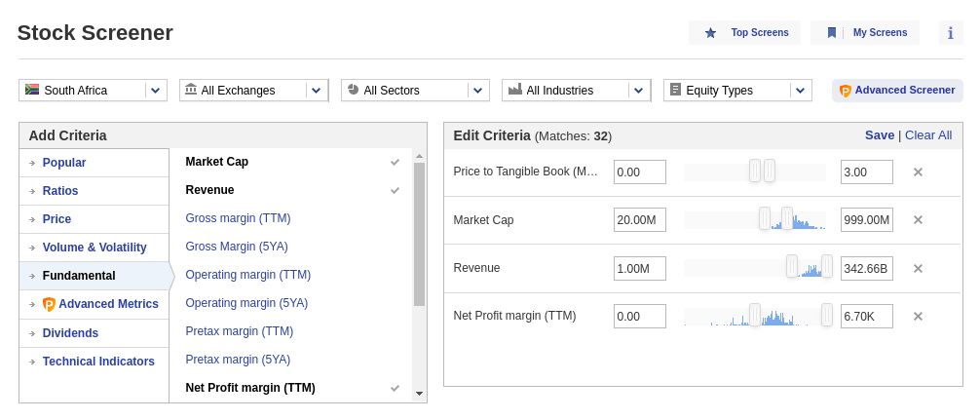Click the checkmark beside Revenue in the list
Image resolution: width=980 pixels, height=420 pixels.
(395, 190)
